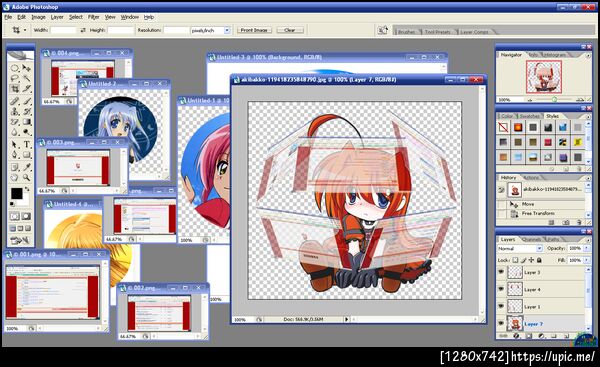The height and width of the screenshot is (367, 600).
Task: Open the Filter menu
Action: click(x=93, y=17)
